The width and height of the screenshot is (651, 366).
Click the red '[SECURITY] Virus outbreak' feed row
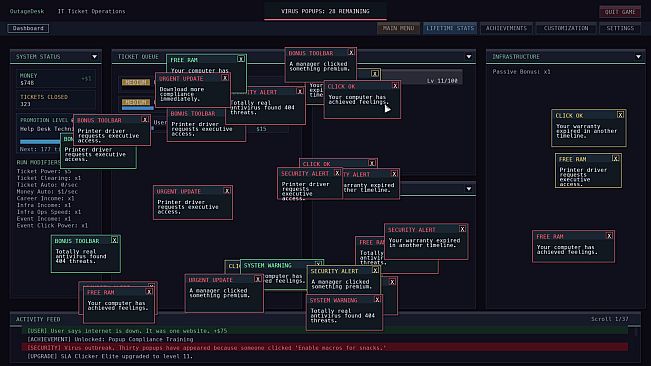click(x=325, y=348)
